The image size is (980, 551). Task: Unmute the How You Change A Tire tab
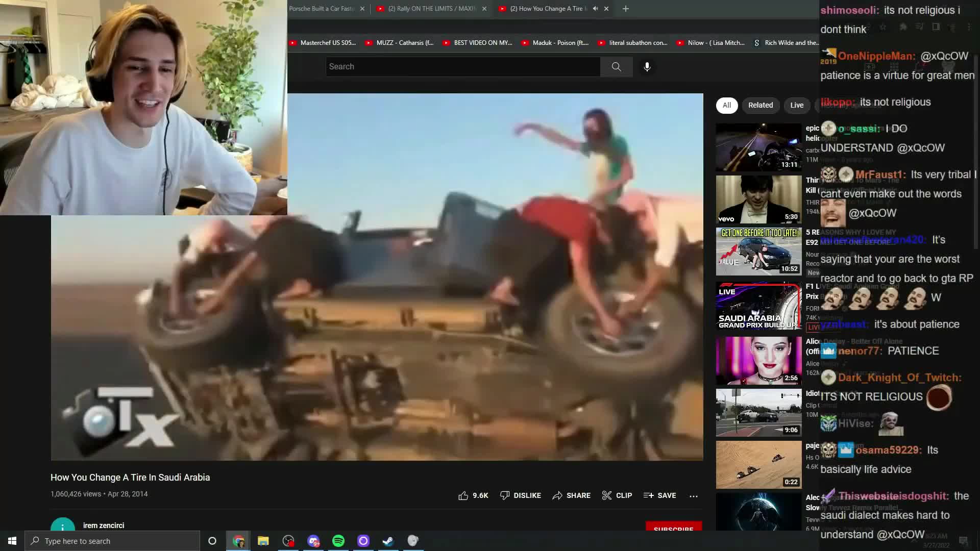[x=595, y=9]
